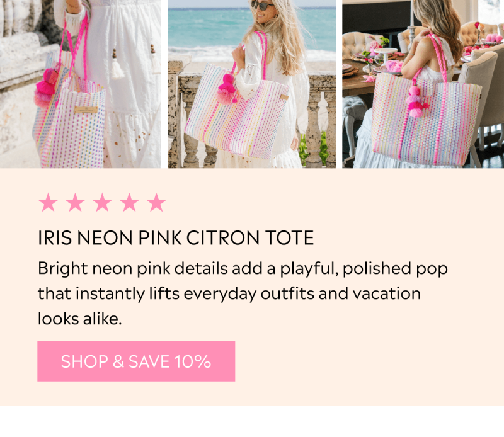This screenshot has width=504, height=437.
Task: Click the pink pom-pom charm in left photo
Action: click(45, 87)
